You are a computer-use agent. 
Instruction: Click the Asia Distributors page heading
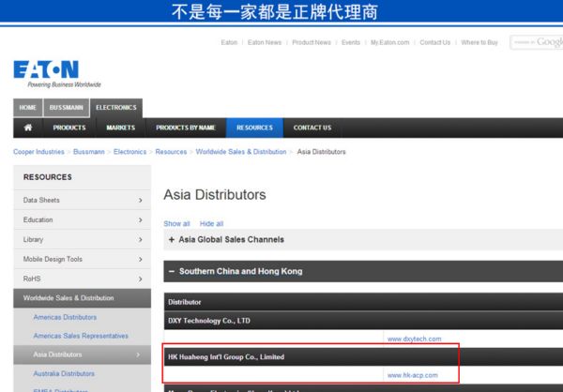(215, 195)
